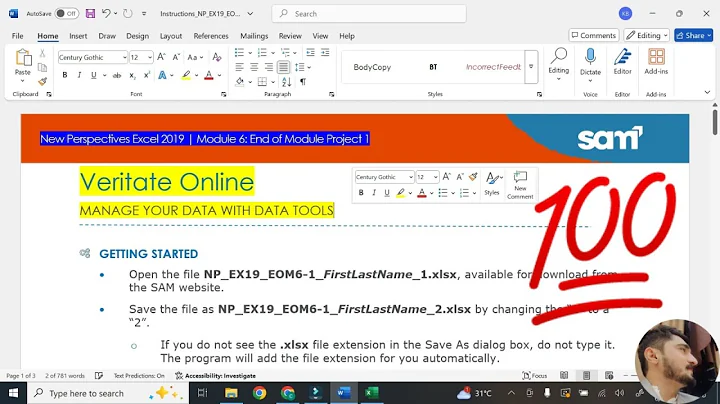The width and height of the screenshot is (720, 404).
Task: Open Add-ins from the ribbon
Action: tap(656, 62)
